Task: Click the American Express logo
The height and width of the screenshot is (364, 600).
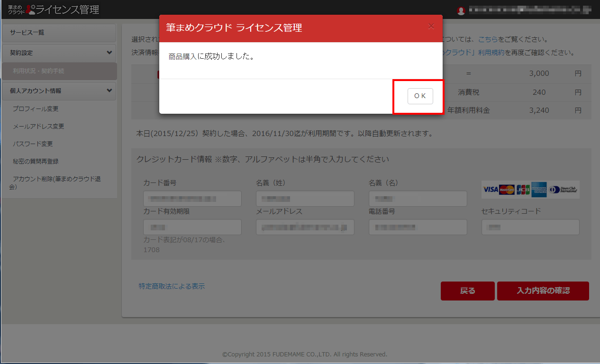Action: [539, 190]
